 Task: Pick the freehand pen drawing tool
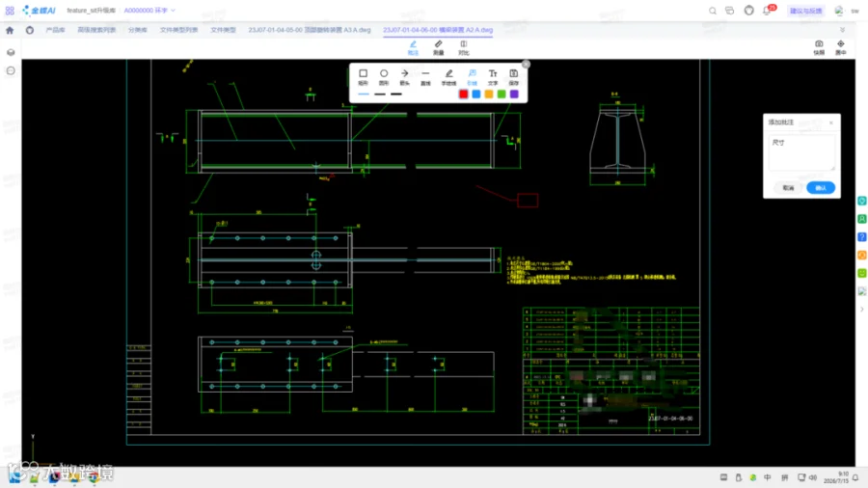tap(448, 77)
